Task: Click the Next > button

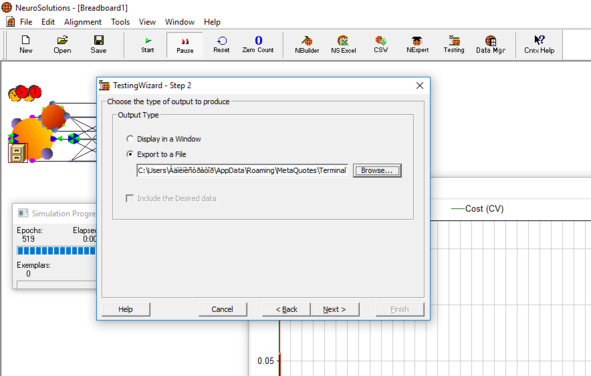Action: 335,309
